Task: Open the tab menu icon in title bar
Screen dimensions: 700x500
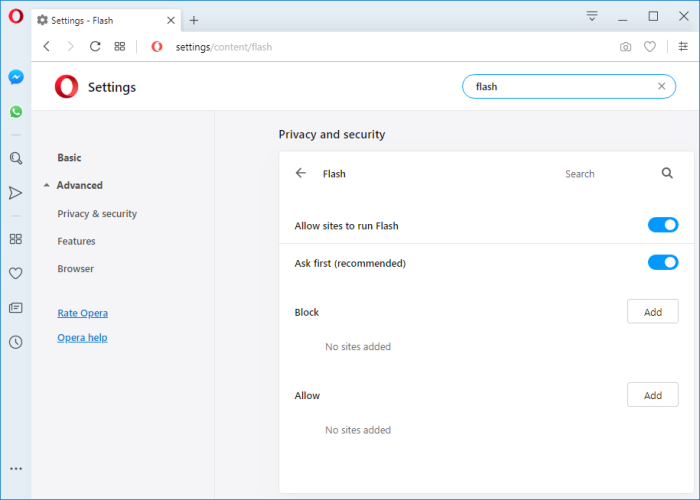Action: [x=592, y=16]
